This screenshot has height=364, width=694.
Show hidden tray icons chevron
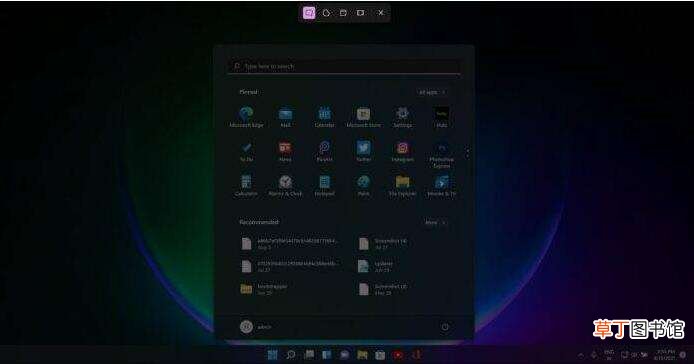tap(581, 355)
